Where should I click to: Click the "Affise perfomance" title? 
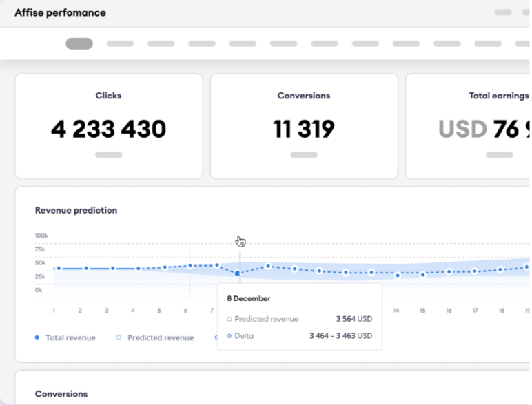(x=60, y=13)
